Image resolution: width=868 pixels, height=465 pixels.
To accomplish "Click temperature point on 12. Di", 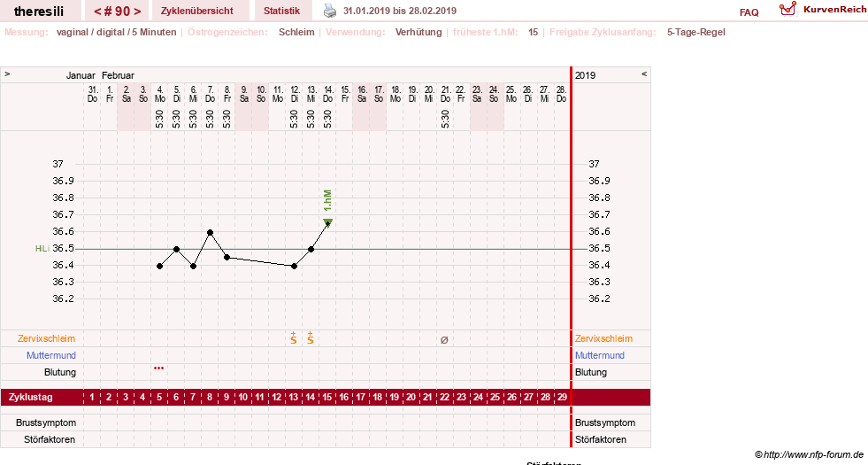I will [x=294, y=267].
